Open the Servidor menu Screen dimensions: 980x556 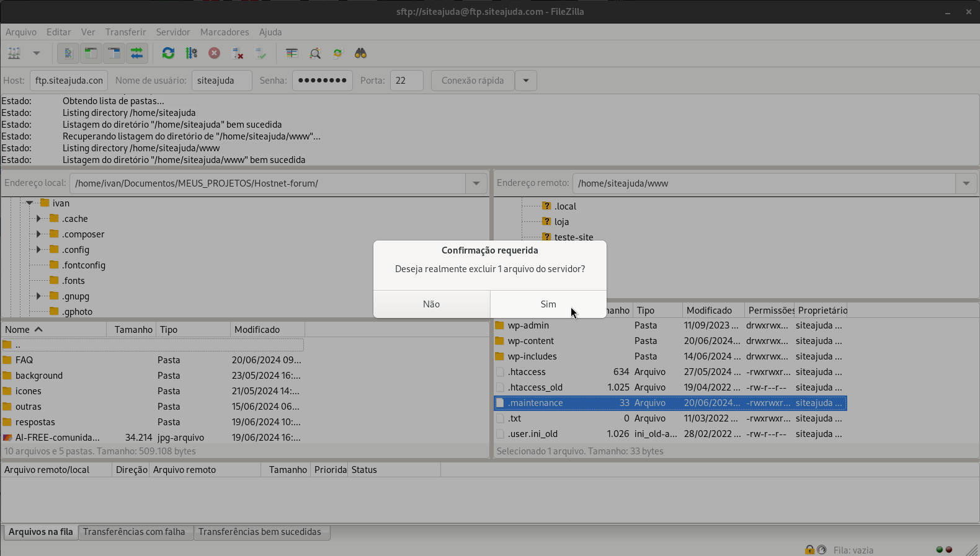coord(173,32)
